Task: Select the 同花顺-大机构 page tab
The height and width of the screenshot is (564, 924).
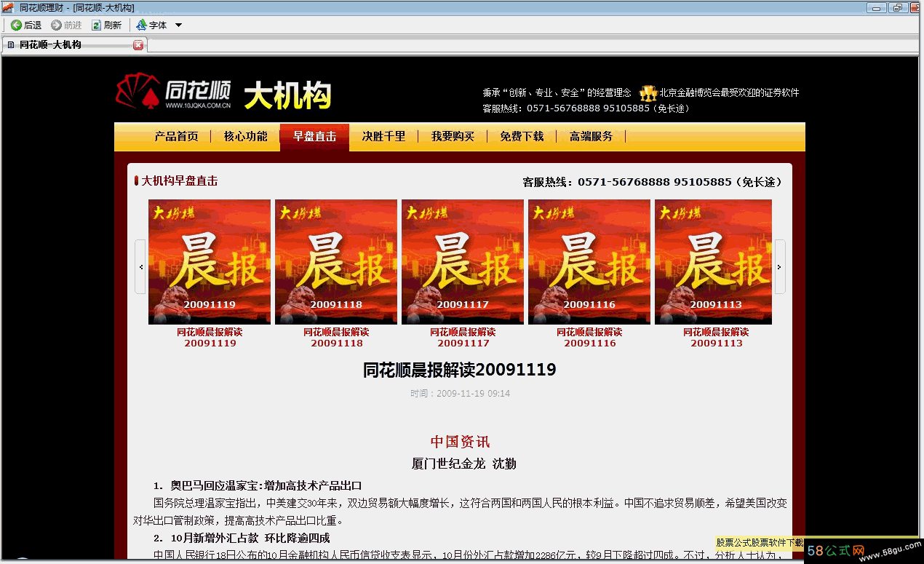Action: point(75,45)
